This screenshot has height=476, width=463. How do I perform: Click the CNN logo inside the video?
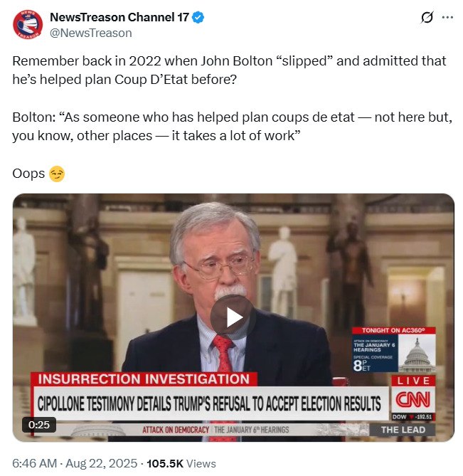(413, 399)
